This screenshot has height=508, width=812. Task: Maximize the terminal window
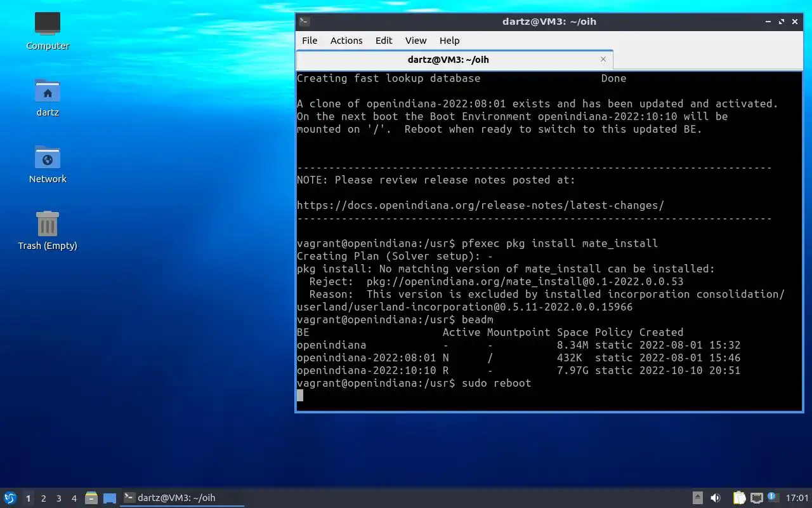(x=782, y=22)
